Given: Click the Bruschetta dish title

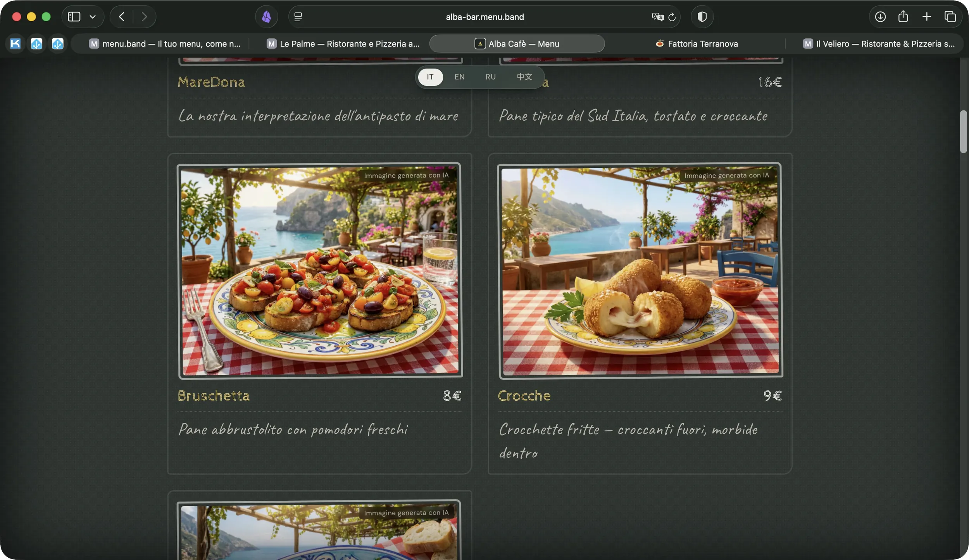Looking at the screenshot, I should click(214, 396).
